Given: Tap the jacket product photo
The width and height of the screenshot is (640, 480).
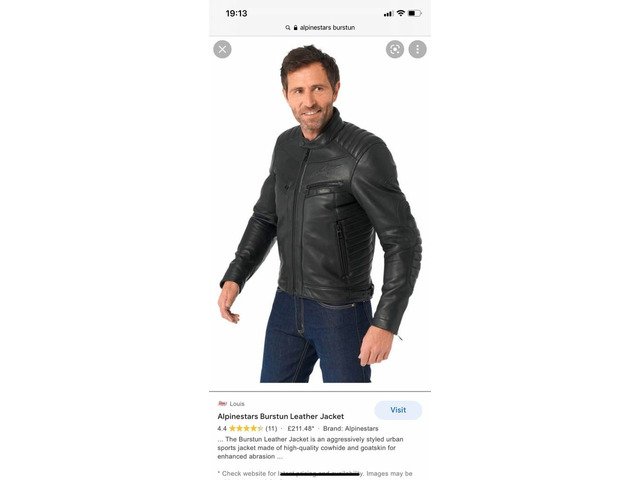Looking at the screenshot, I should click(x=320, y=213).
